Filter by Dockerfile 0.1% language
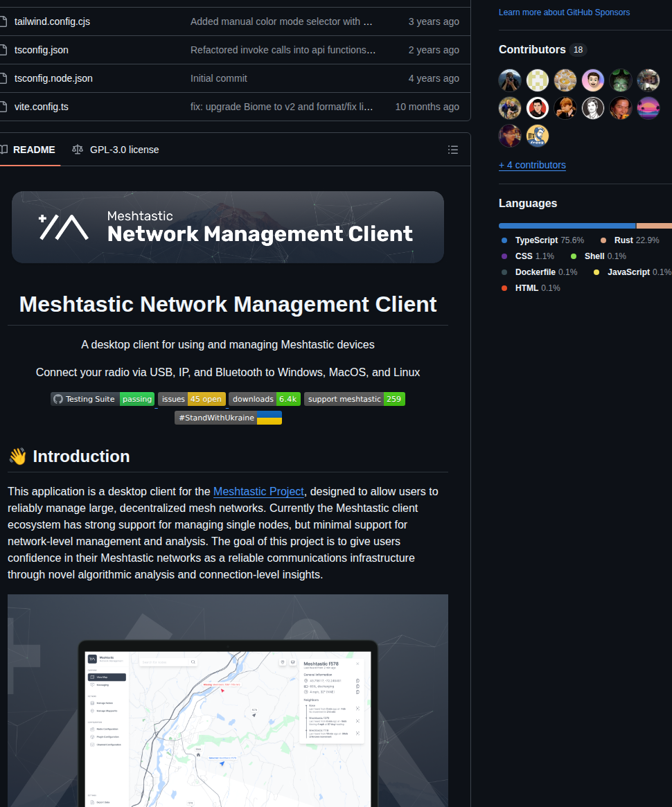 539,272
